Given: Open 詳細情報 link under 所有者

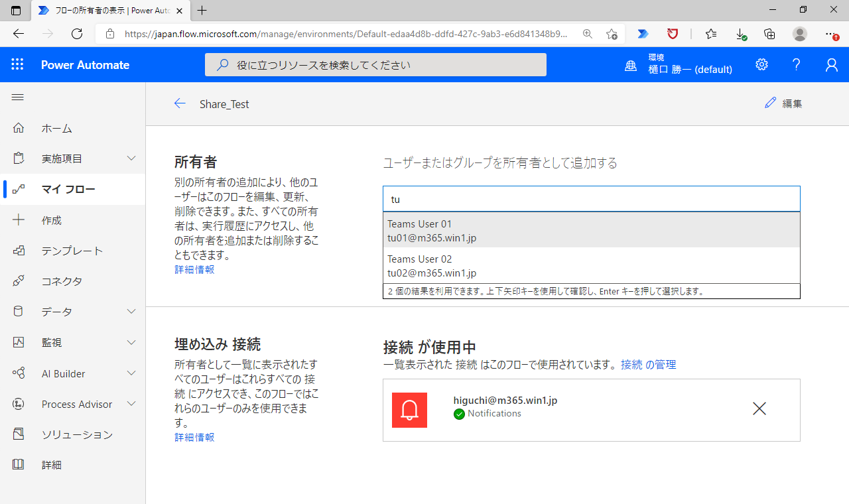Looking at the screenshot, I should 194,269.
